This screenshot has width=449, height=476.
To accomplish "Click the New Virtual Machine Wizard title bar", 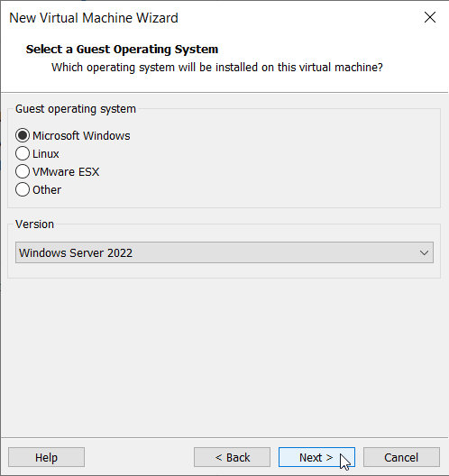I will point(94,18).
